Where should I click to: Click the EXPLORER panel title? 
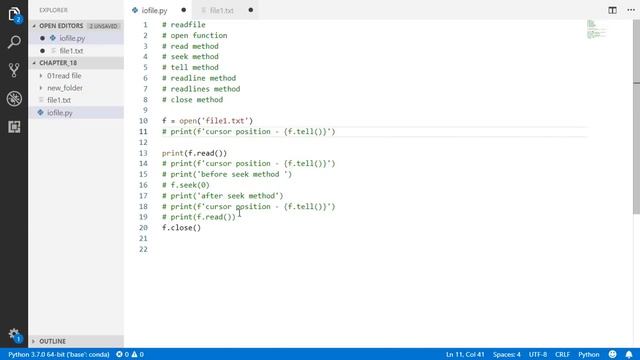tap(53, 10)
